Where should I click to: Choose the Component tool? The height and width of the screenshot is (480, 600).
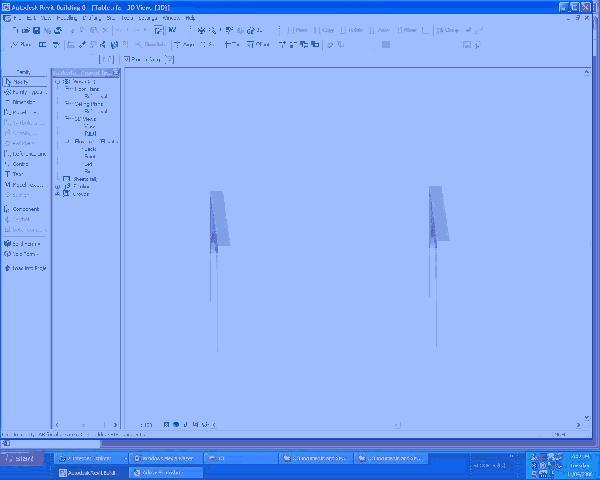point(25,209)
